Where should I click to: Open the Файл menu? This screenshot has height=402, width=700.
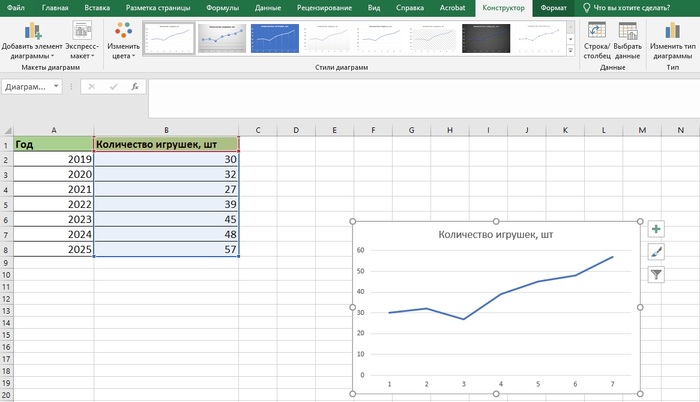(x=15, y=7)
